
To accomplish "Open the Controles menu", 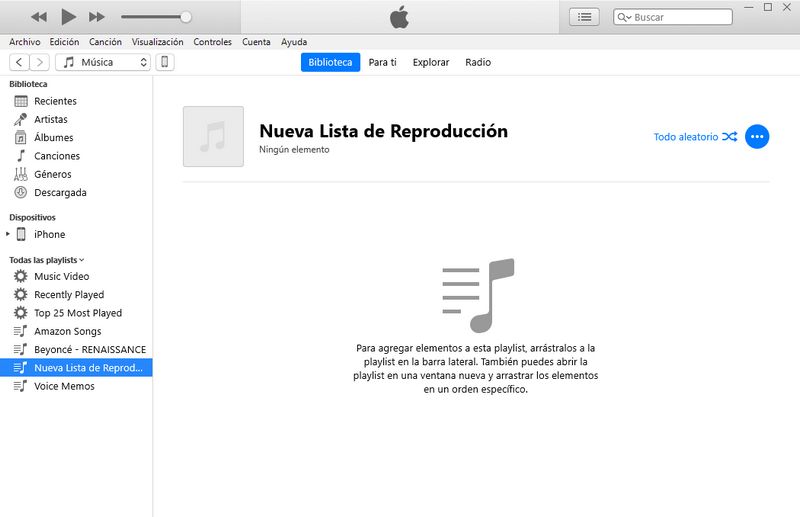I will point(212,42).
